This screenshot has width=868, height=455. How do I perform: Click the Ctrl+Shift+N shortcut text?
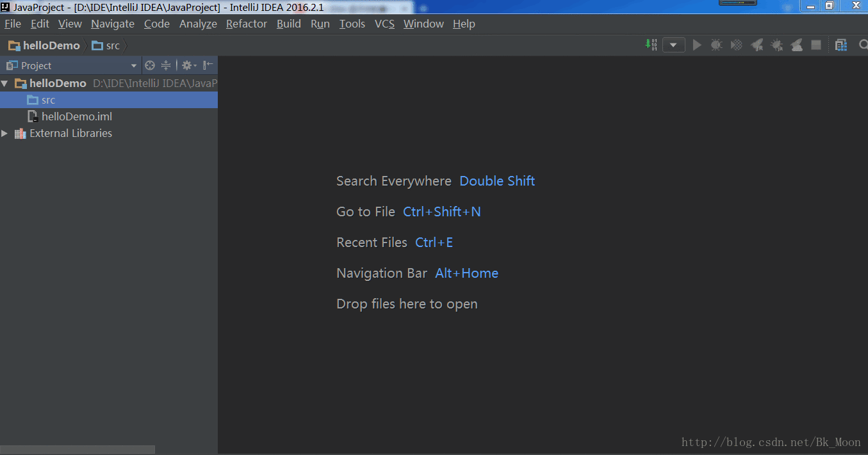[x=442, y=212]
